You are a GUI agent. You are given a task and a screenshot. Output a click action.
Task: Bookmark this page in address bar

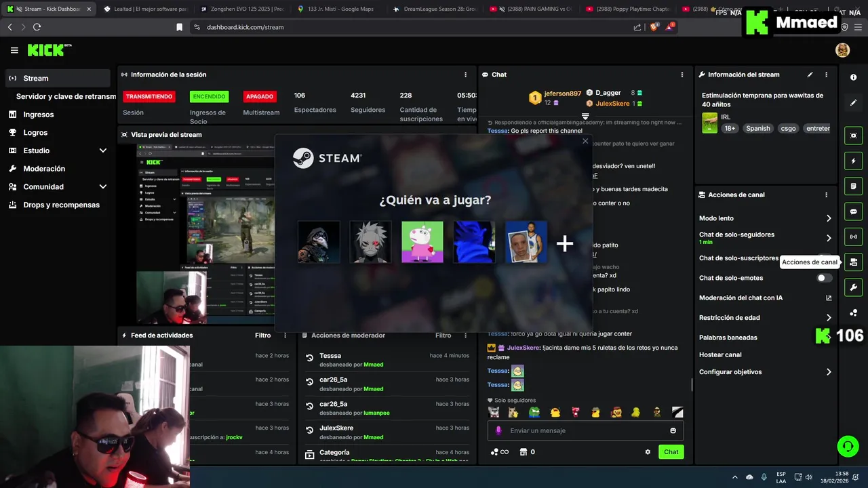[179, 27]
